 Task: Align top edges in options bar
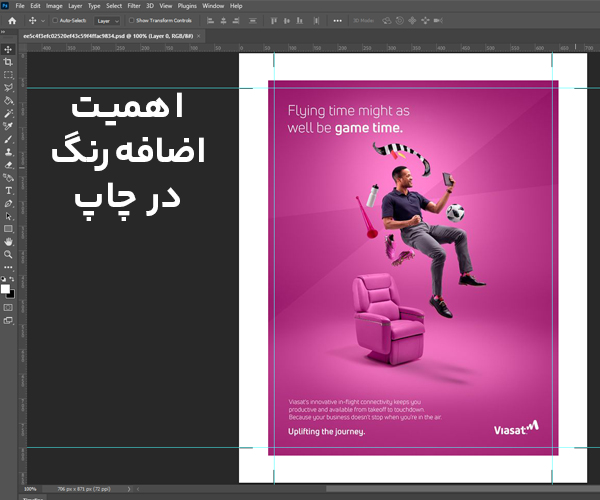274,21
